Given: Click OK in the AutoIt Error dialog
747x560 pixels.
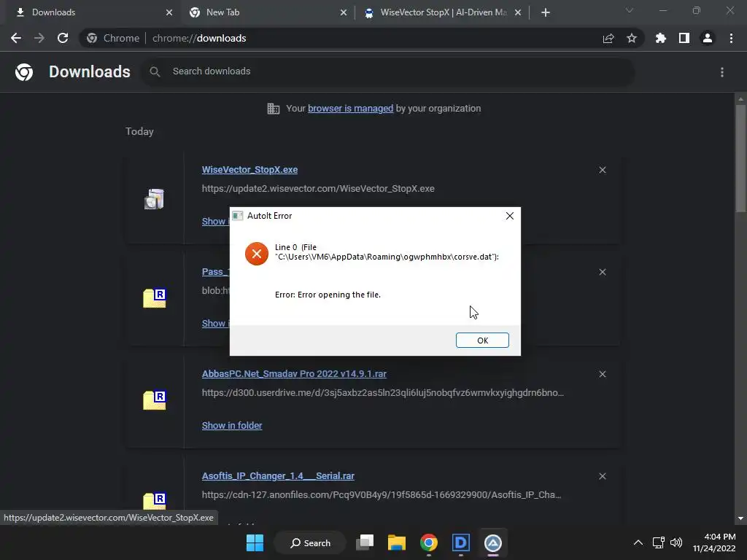Looking at the screenshot, I should [482, 340].
